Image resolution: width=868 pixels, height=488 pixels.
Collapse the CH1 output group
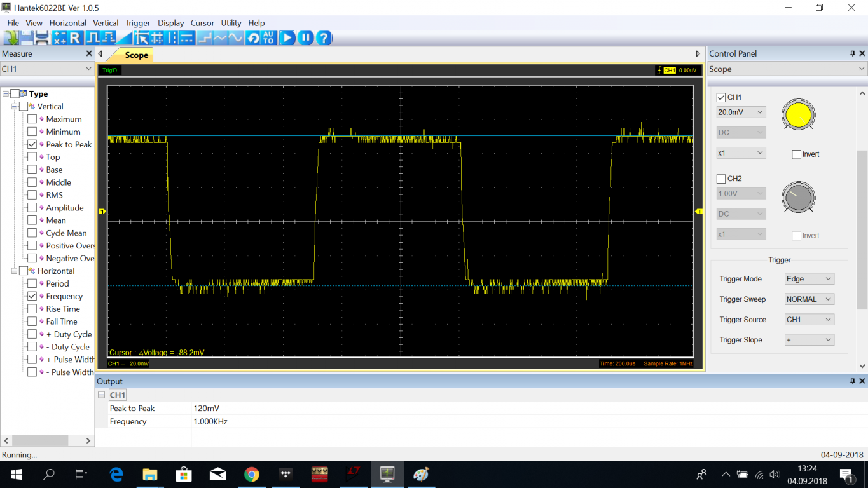(x=102, y=395)
